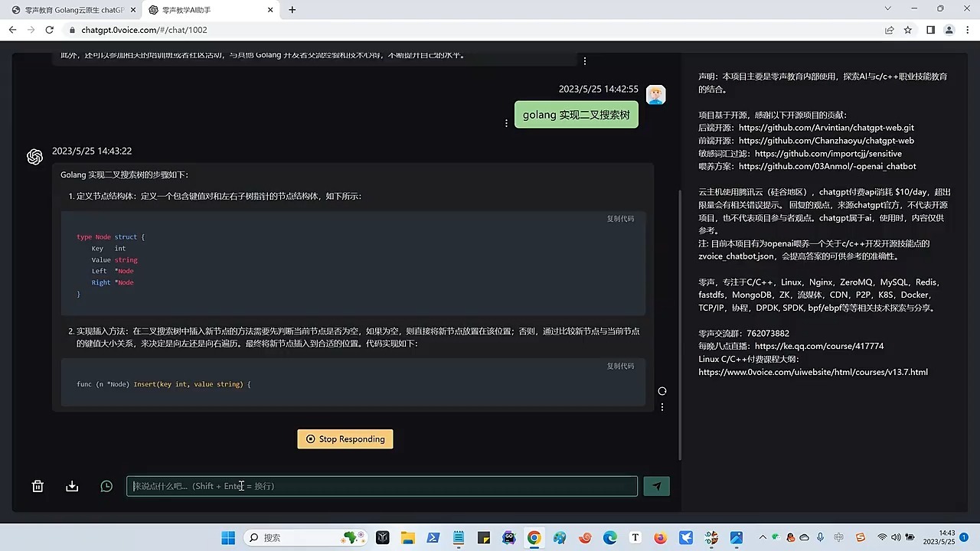Bookmark this page with the star icon

(908, 29)
